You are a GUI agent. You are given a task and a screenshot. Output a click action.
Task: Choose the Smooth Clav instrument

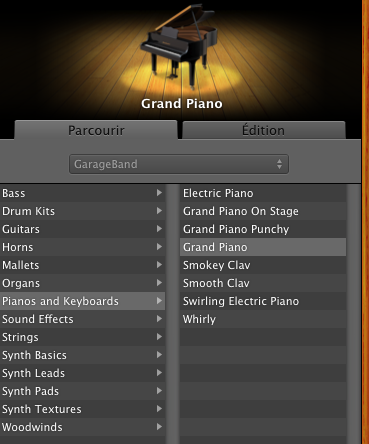click(x=263, y=283)
